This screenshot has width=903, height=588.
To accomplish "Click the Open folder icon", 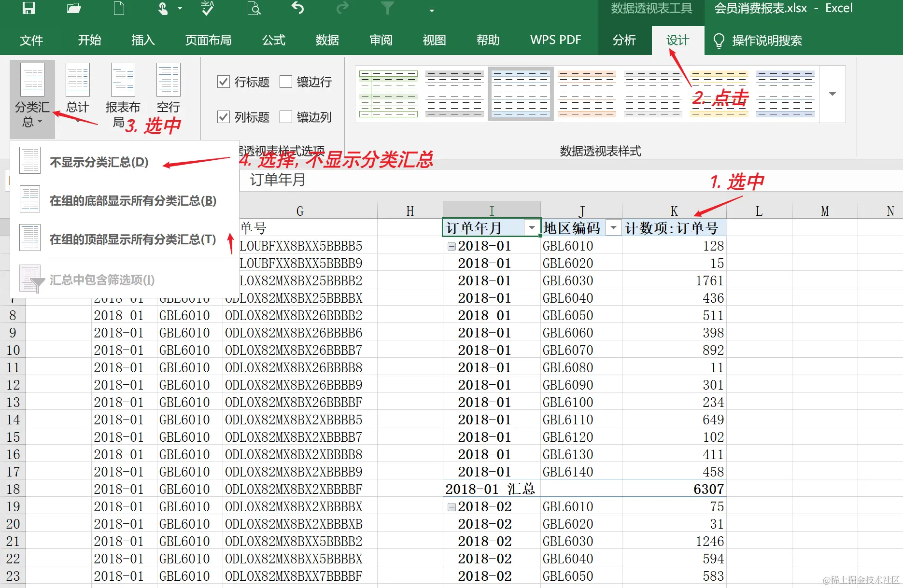I will (74, 8).
